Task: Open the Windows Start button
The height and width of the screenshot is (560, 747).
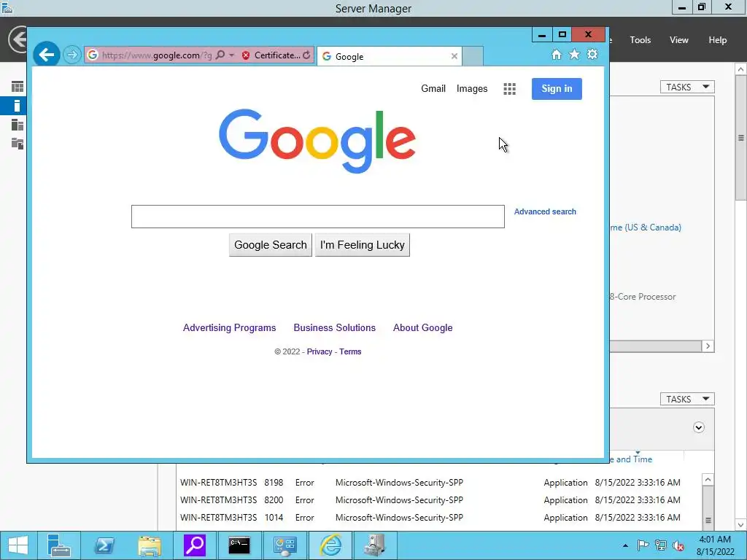Action: [x=18, y=545]
